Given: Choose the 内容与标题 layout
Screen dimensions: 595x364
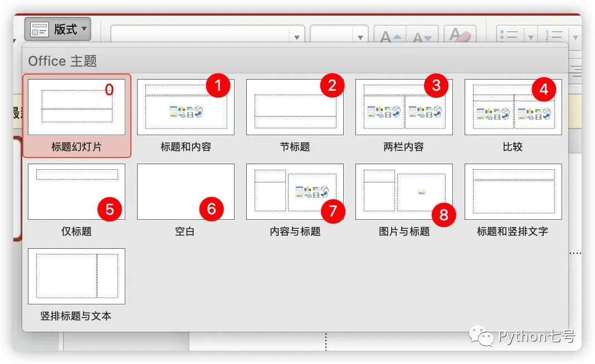Looking at the screenshot, I should click(295, 191).
